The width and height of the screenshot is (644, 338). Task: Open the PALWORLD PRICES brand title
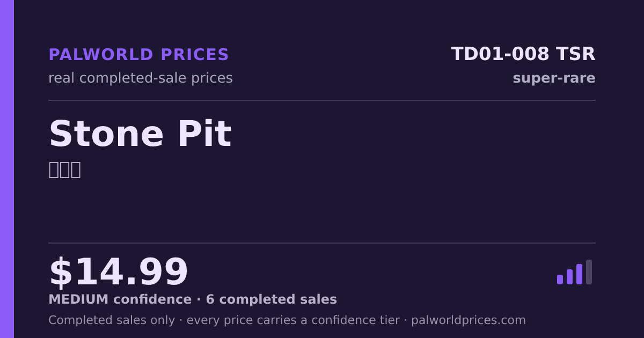point(138,55)
